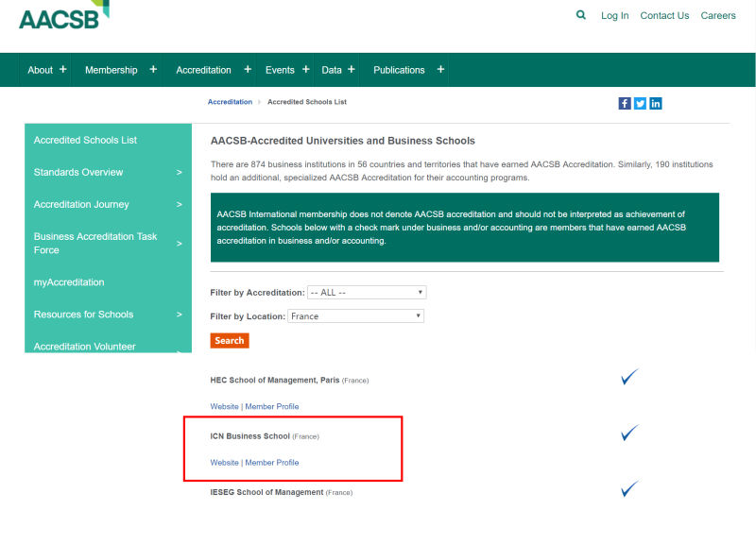756x544 pixels.
Task: Select Accredited Schools List in sidebar
Action: click(85, 140)
